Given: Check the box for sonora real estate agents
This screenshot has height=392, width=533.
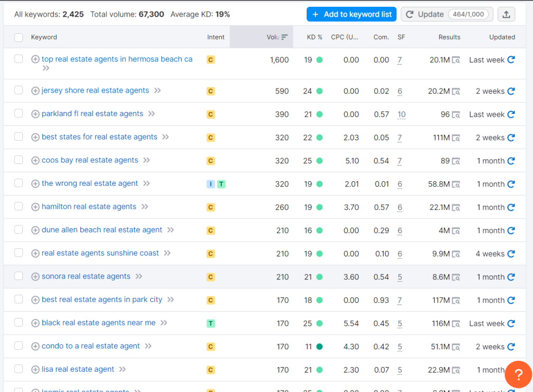Looking at the screenshot, I should click(x=19, y=276).
